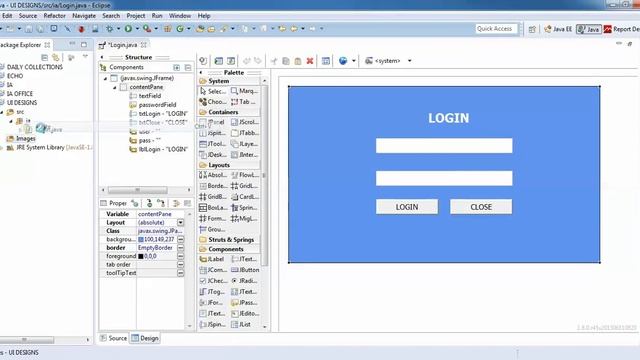This screenshot has width=640, height=360.
Task: Click the first text field on canvas
Action: click(x=444, y=146)
